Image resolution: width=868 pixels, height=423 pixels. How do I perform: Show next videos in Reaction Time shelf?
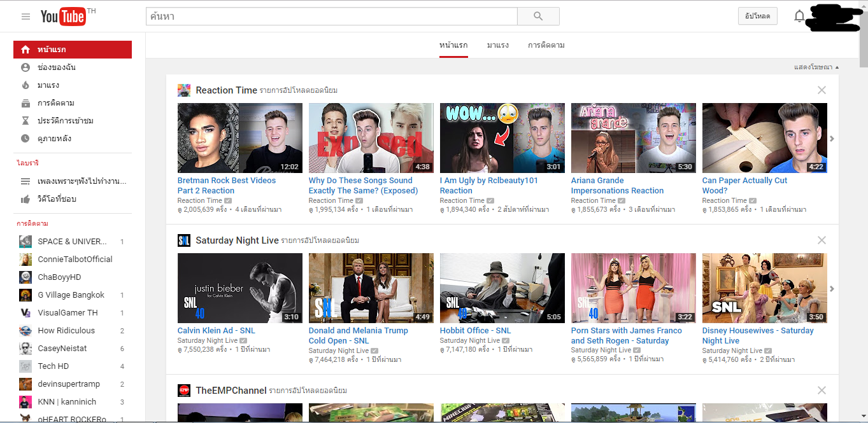[x=832, y=139]
